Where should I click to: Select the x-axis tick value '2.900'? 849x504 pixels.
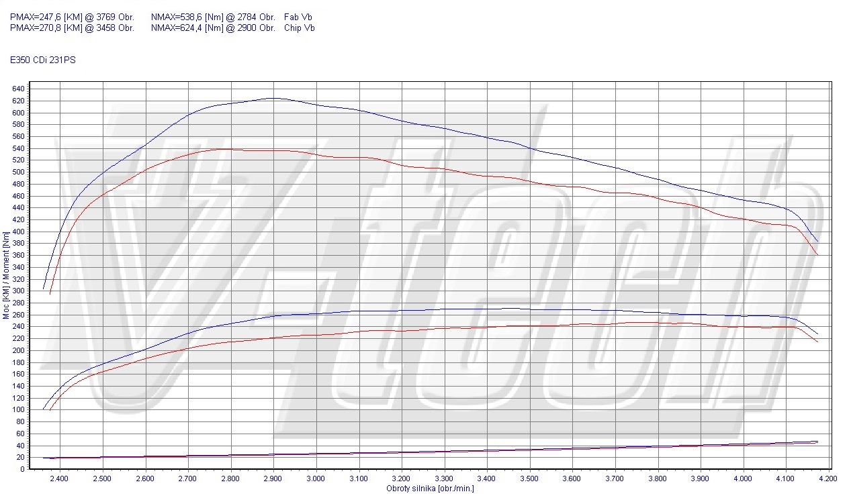tap(273, 479)
